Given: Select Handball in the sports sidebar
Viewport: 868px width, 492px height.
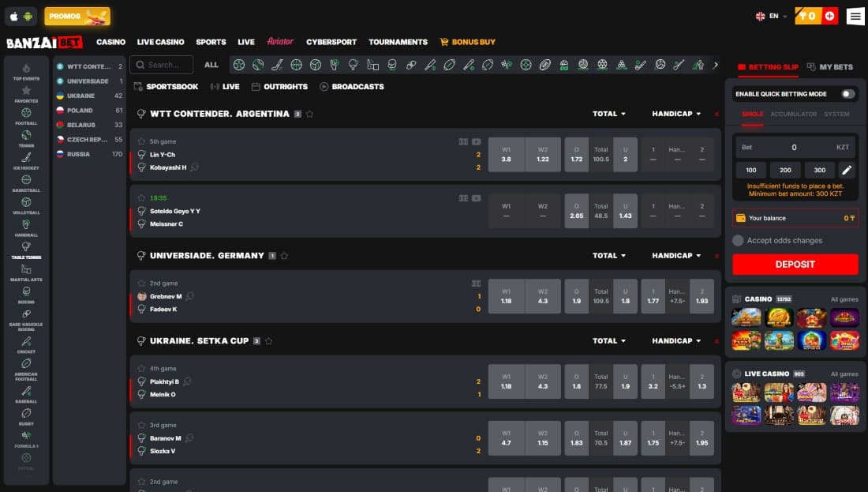Looking at the screenshot, I should [x=26, y=227].
